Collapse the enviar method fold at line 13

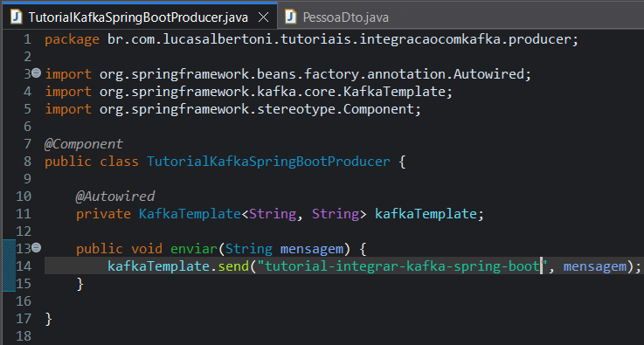click(37, 248)
